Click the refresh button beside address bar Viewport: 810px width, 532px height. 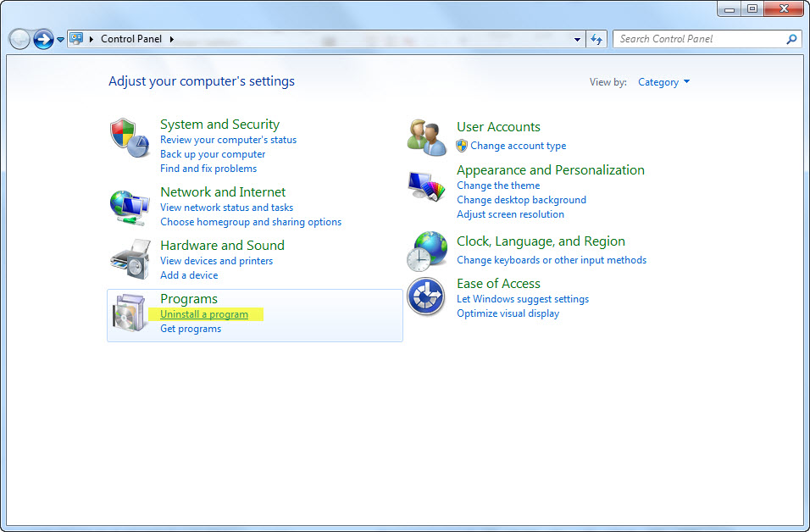[x=596, y=39]
